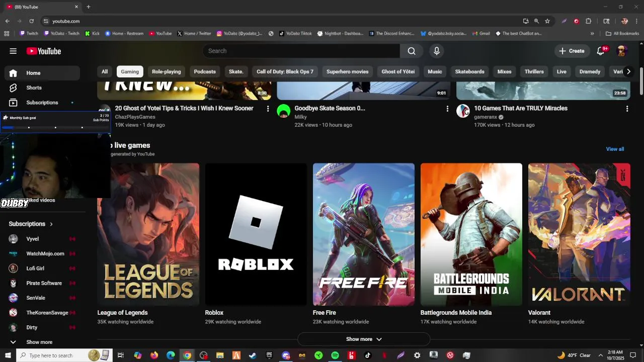Select the Gaming filter chip
Viewport: 644px width, 362px height.
point(130,72)
